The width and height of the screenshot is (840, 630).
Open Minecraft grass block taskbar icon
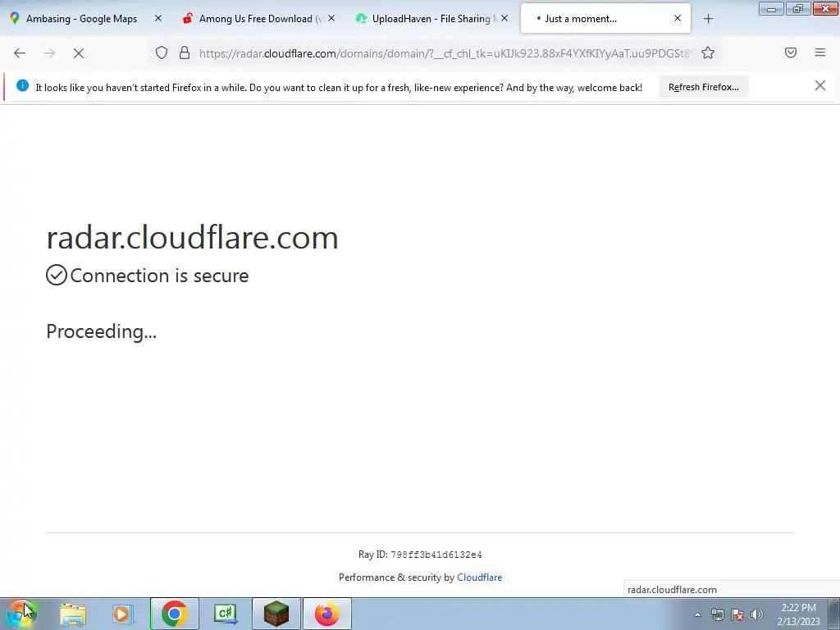pos(276,614)
